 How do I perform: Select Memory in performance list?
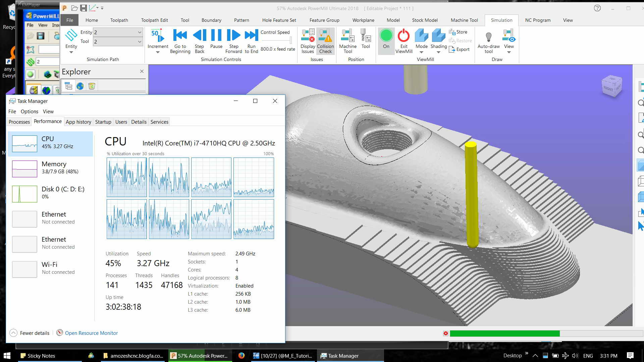[50, 169]
